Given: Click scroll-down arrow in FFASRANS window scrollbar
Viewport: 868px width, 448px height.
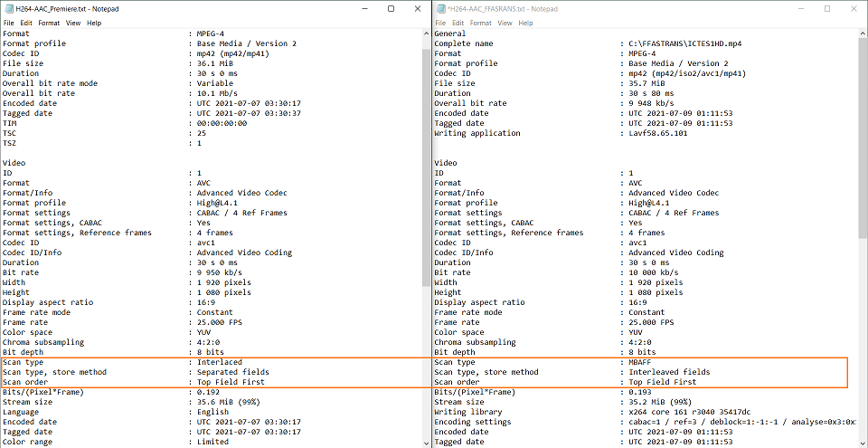Looking at the screenshot, I should (863, 443).
